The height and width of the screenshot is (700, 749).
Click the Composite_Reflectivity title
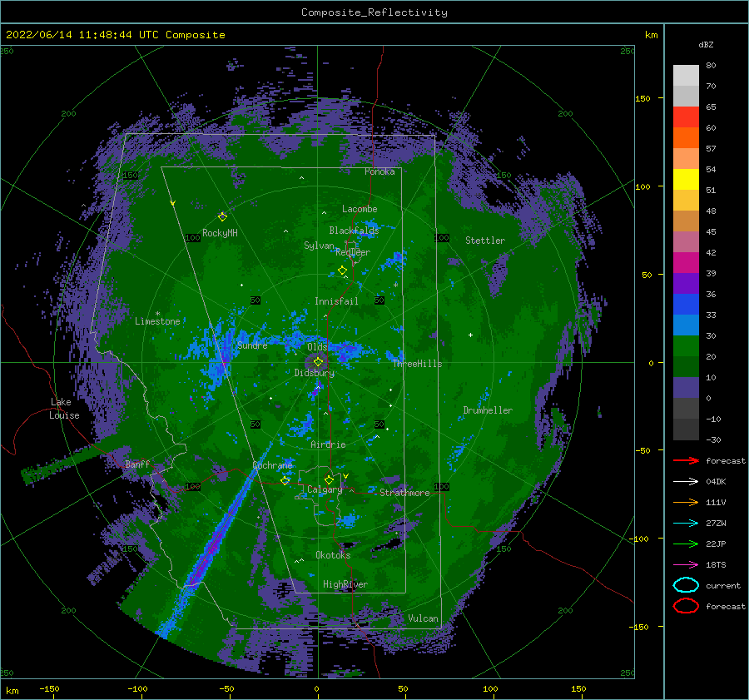tap(374, 12)
